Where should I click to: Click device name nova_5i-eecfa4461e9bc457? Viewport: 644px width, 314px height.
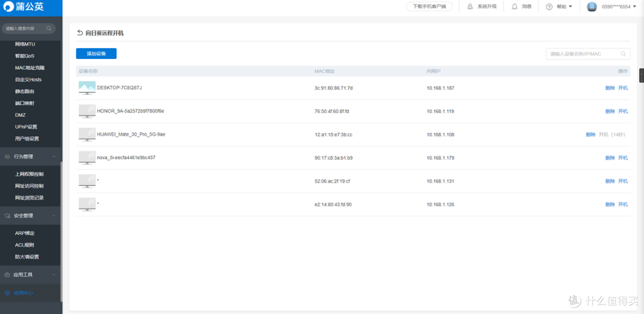(x=126, y=158)
